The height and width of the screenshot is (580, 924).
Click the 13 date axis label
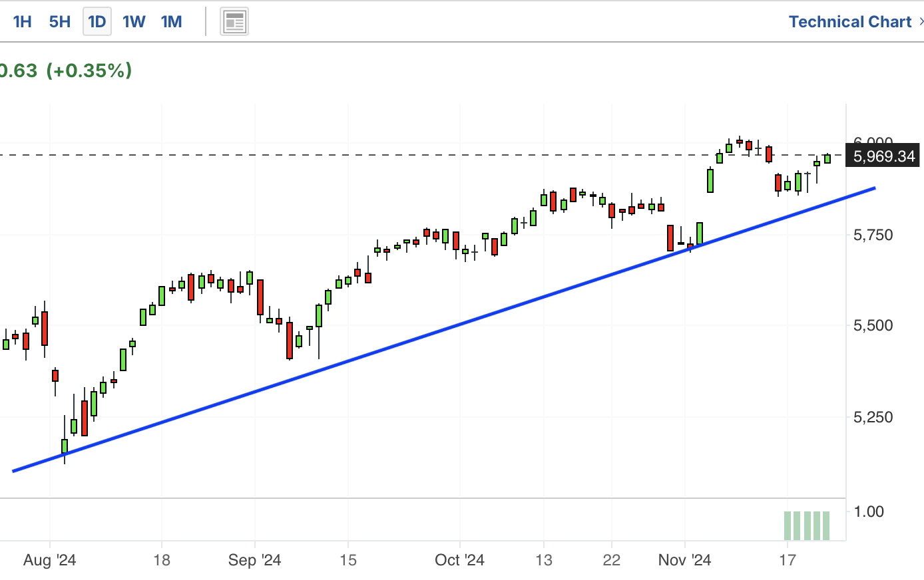click(x=544, y=560)
